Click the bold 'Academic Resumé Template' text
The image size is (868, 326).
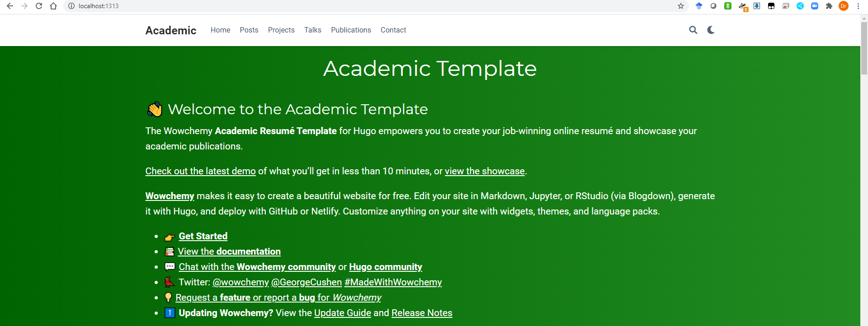pos(276,131)
